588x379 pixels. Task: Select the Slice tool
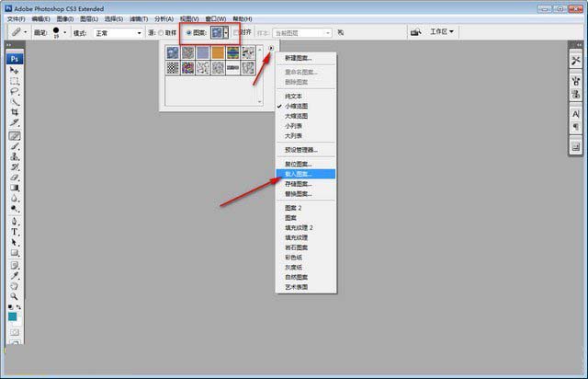tap(15, 122)
